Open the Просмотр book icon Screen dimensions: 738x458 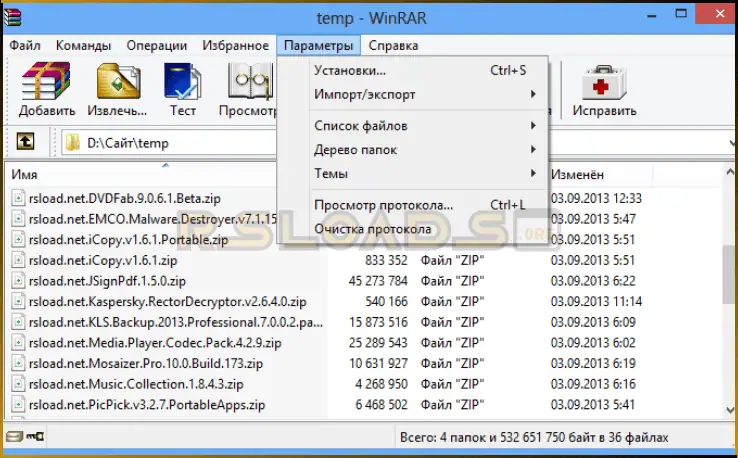[251, 81]
